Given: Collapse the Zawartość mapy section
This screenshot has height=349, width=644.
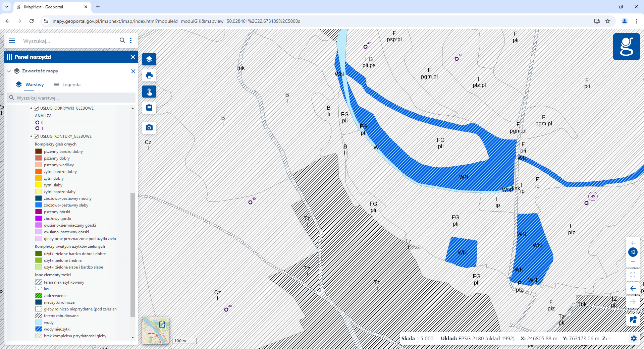Looking at the screenshot, I should pyautogui.click(x=9, y=71).
